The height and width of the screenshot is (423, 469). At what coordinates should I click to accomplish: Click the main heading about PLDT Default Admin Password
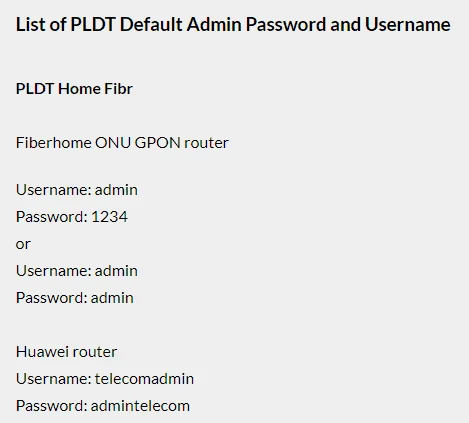(x=233, y=25)
